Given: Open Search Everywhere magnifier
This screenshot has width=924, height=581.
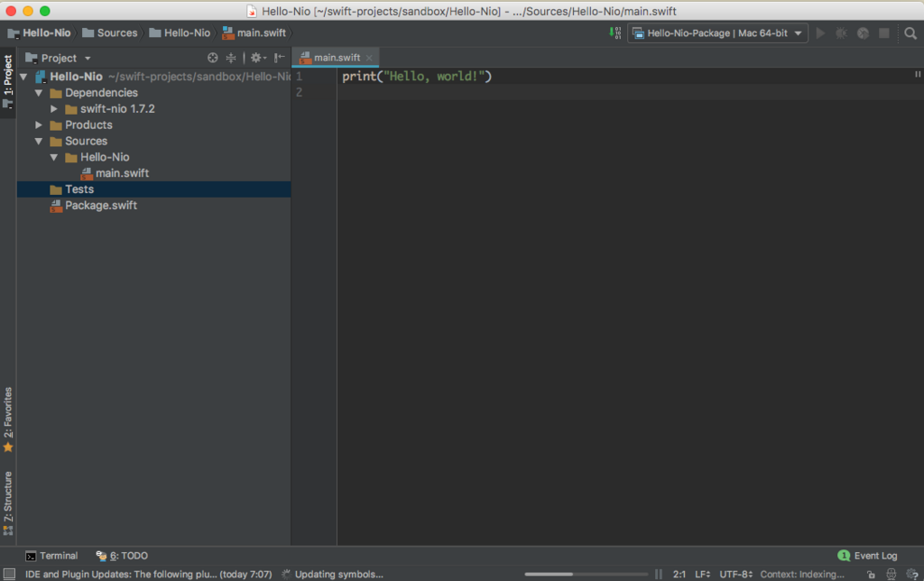Looking at the screenshot, I should click(x=910, y=33).
